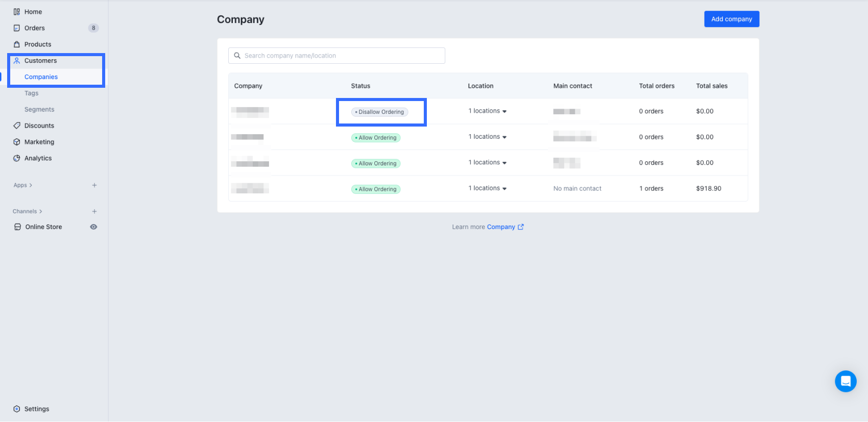Expand the Channels section chevron
This screenshot has width=868, height=422.
point(41,211)
